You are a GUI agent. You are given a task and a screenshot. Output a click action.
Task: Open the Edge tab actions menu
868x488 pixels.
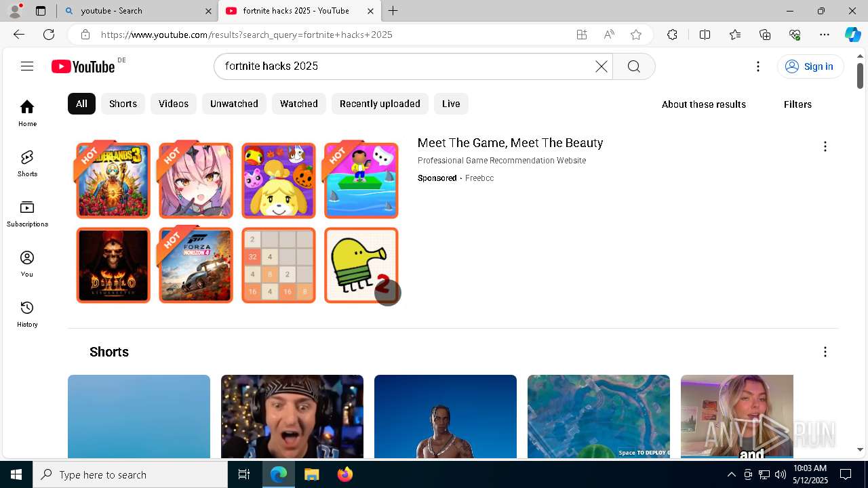tap(41, 11)
